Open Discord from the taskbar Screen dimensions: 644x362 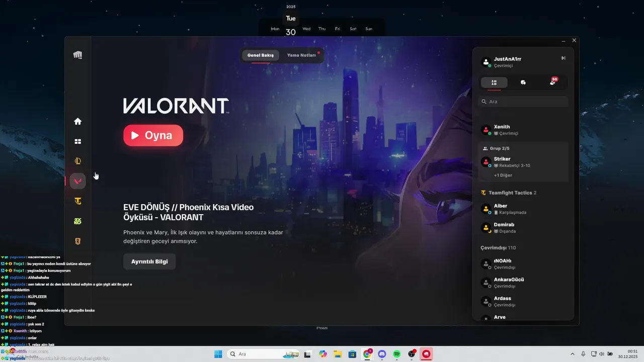point(382,354)
